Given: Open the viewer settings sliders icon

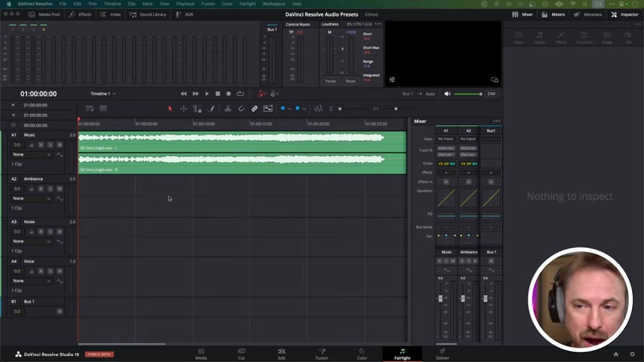Looking at the screenshot, I should point(392,80).
